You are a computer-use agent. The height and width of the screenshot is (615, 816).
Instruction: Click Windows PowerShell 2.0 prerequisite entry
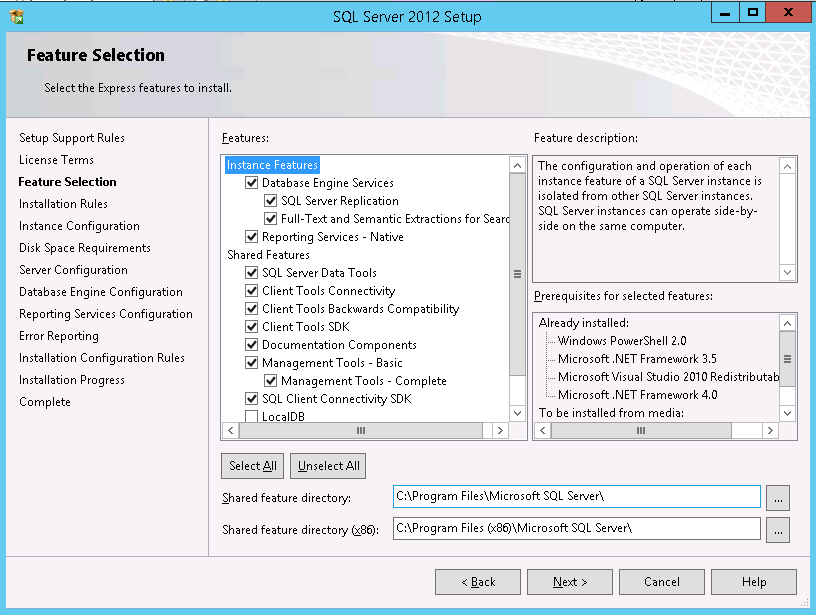click(x=622, y=341)
